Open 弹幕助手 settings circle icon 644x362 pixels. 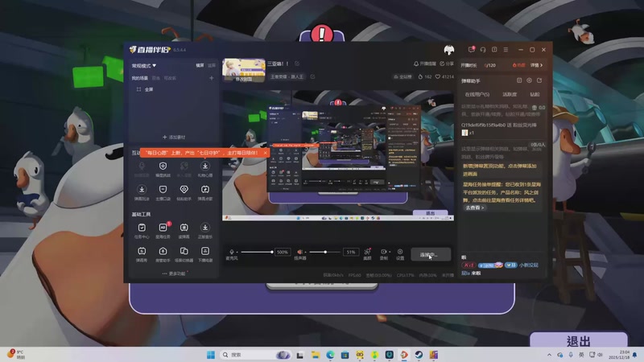pos(529,80)
